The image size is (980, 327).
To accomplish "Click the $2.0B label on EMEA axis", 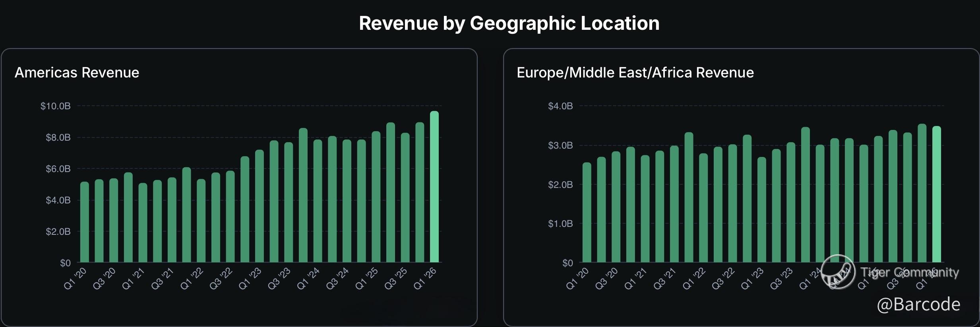I will click(x=560, y=185).
